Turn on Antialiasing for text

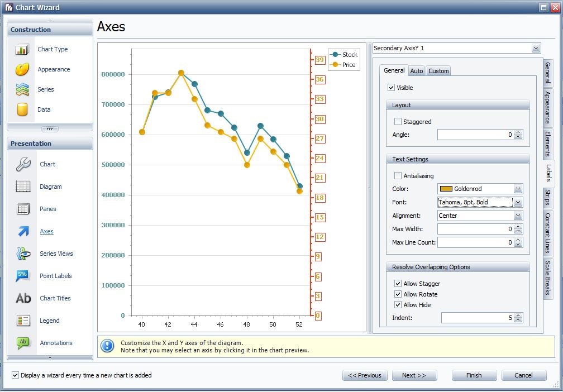398,176
